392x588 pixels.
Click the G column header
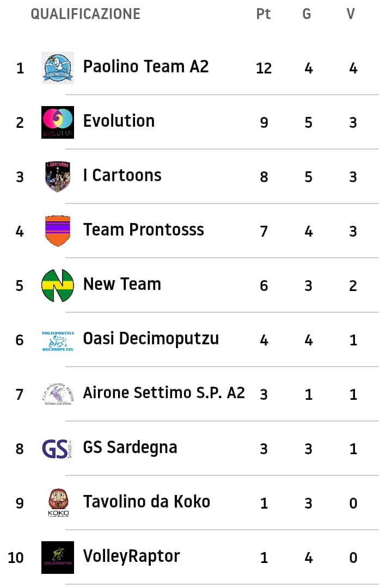[x=307, y=14]
